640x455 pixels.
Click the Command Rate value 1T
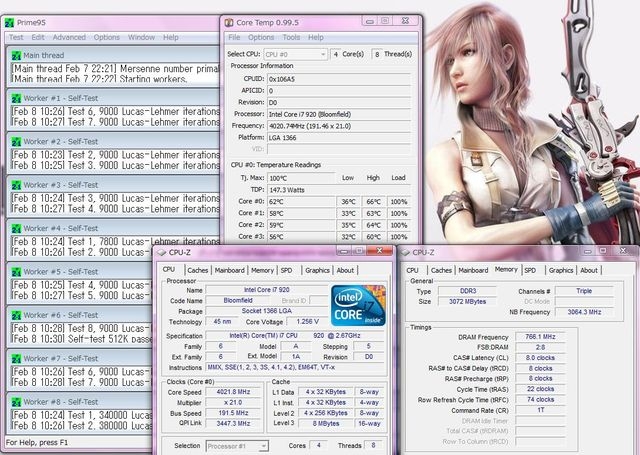pyautogui.click(x=540, y=410)
